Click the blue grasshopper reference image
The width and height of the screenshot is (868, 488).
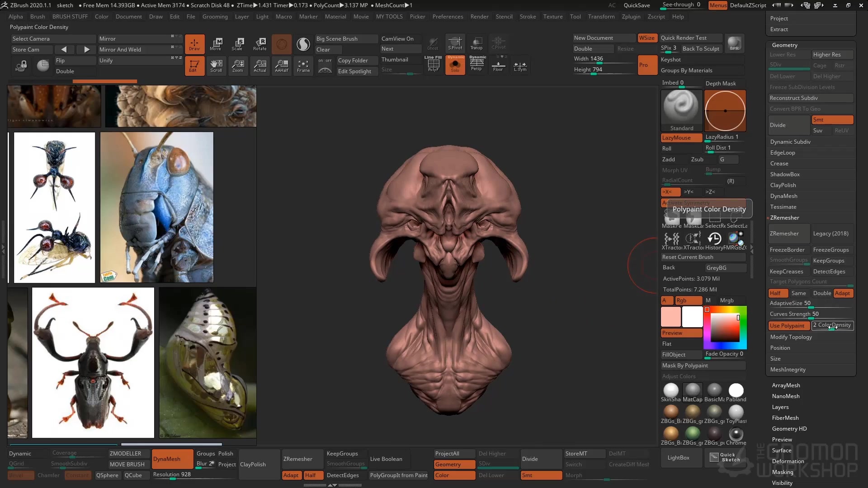tap(156, 207)
